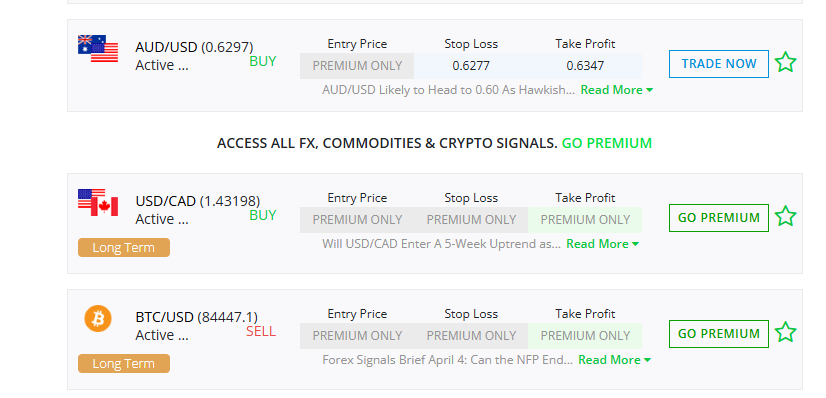Viewport: 826px width, 398px height.
Task: Open the AUD/USD (0.6297) pair title
Action: click(194, 47)
